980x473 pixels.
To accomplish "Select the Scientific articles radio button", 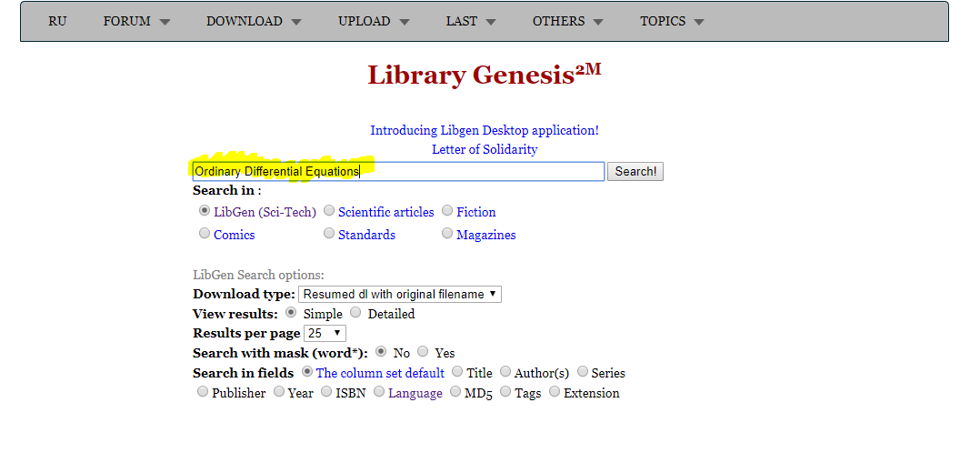I will 329,211.
